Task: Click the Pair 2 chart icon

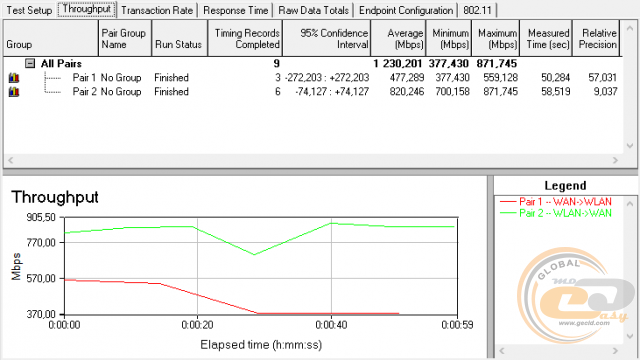Action: click(x=14, y=92)
